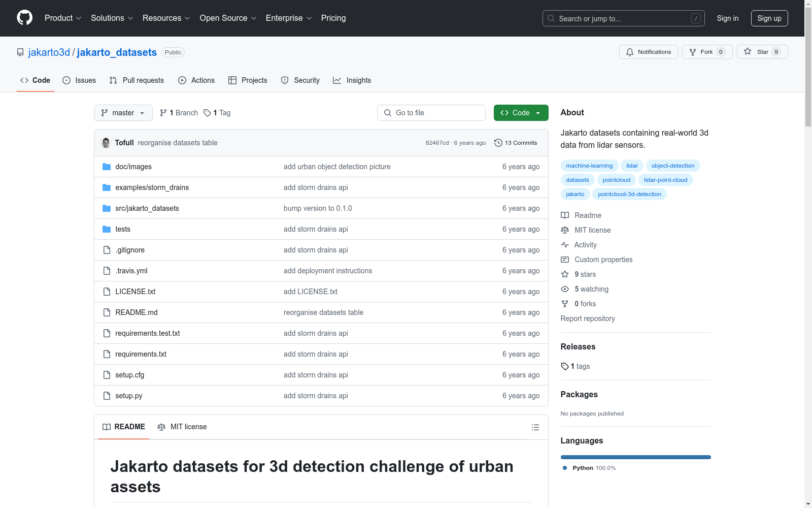
Task: View the 13 Commits history
Action: (516, 143)
